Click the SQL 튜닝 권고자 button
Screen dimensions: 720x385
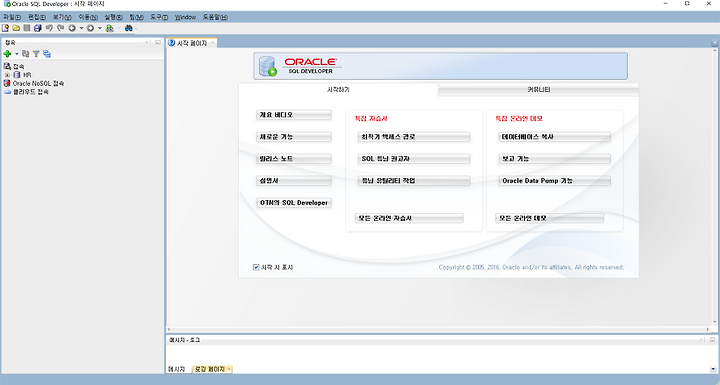[414, 159]
